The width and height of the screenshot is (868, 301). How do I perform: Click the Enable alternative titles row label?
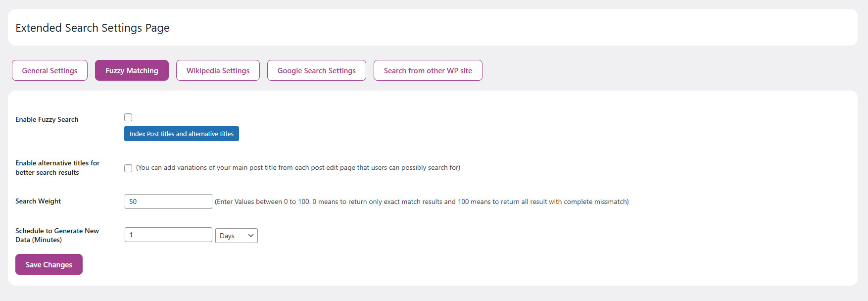click(x=57, y=167)
